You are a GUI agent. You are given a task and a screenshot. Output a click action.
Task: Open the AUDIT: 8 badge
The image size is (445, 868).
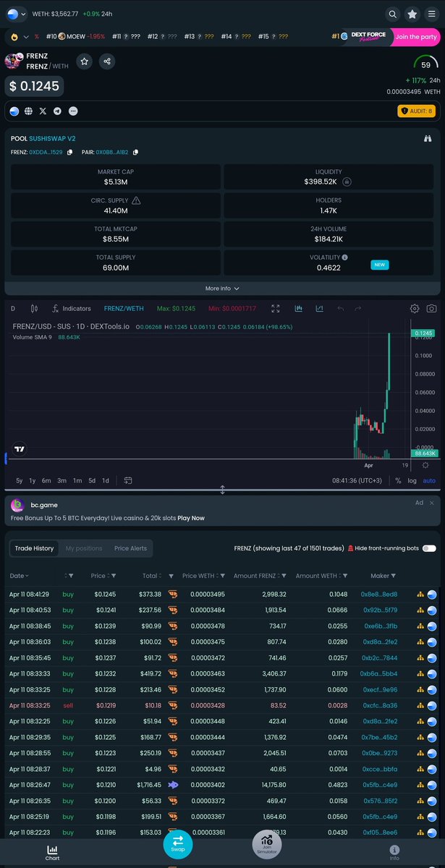417,111
